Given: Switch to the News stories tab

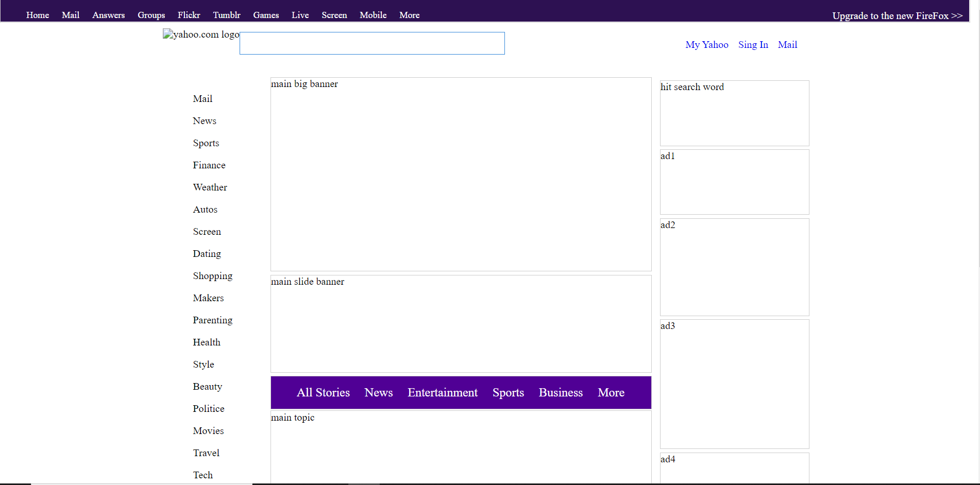Looking at the screenshot, I should pos(379,393).
